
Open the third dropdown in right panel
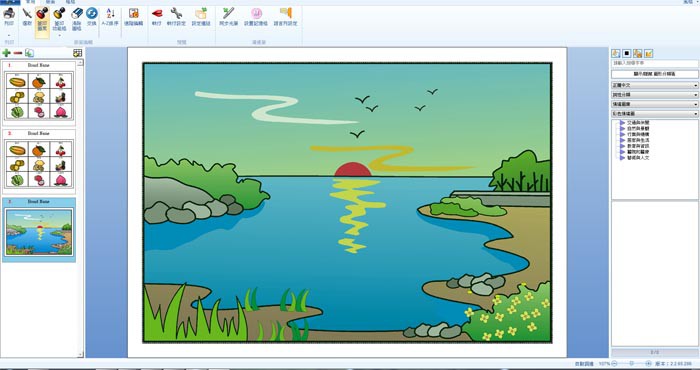[x=654, y=104]
